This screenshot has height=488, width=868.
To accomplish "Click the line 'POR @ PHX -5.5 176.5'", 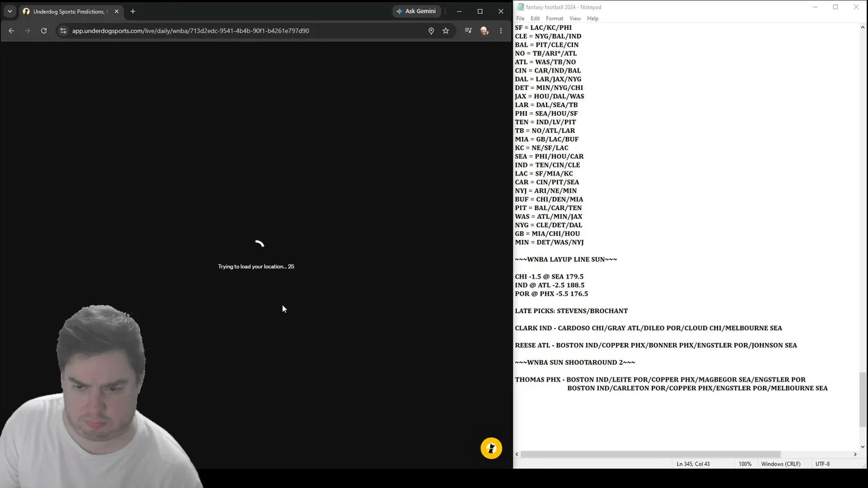I will (x=551, y=294).
